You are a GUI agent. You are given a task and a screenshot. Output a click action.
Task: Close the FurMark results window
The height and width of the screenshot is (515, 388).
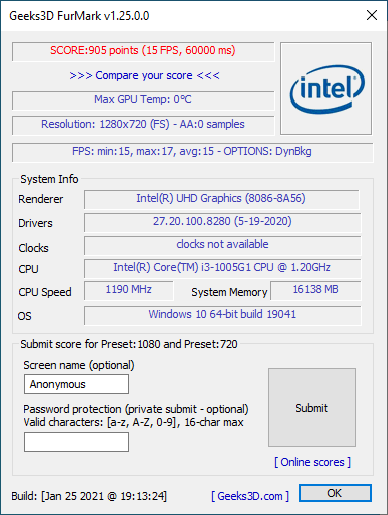372,15
